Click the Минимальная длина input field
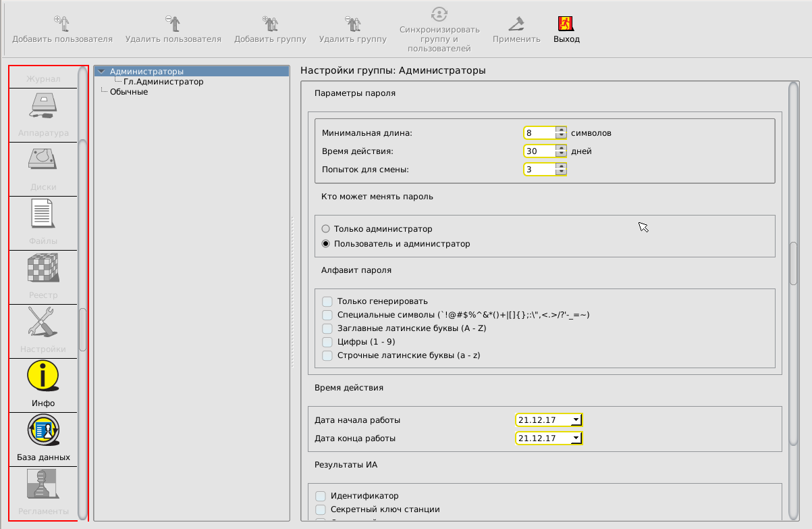The height and width of the screenshot is (529, 812). pyautogui.click(x=539, y=132)
